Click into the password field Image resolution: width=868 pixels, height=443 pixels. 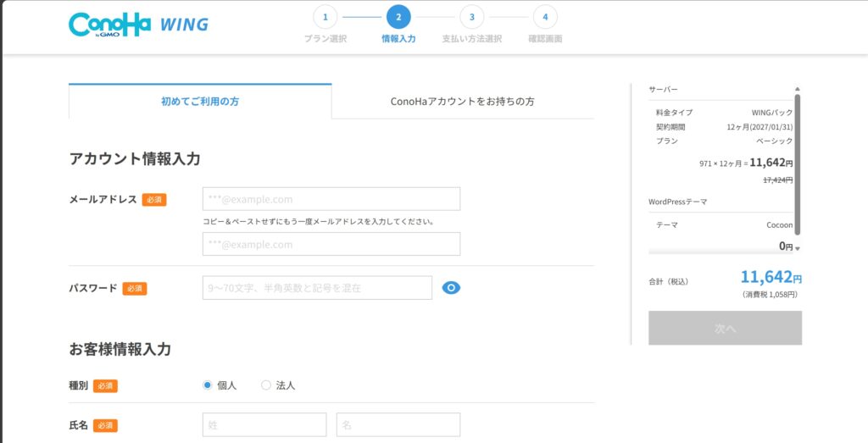pos(317,288)
